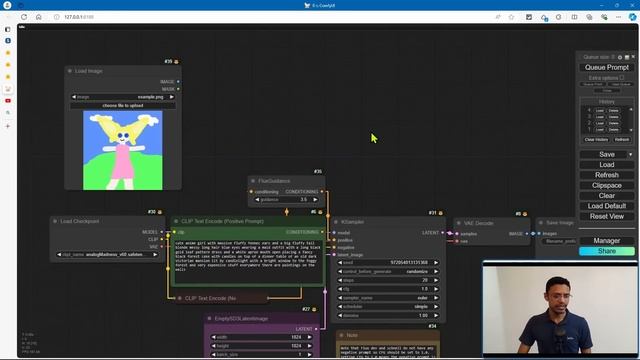Open the Copilot sidebar icon
The image size is (640, 360).
632,17
